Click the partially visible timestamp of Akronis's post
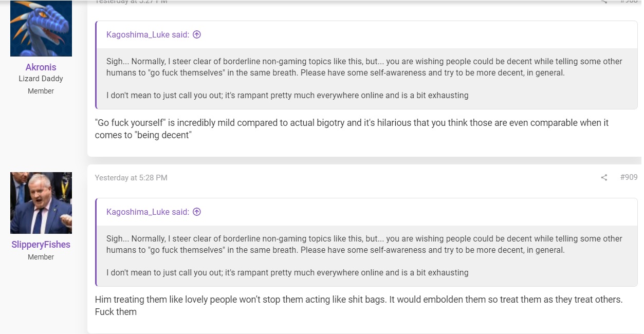Image resolution: width=644 pixels, height=334 pixels. tap(131, 2)
